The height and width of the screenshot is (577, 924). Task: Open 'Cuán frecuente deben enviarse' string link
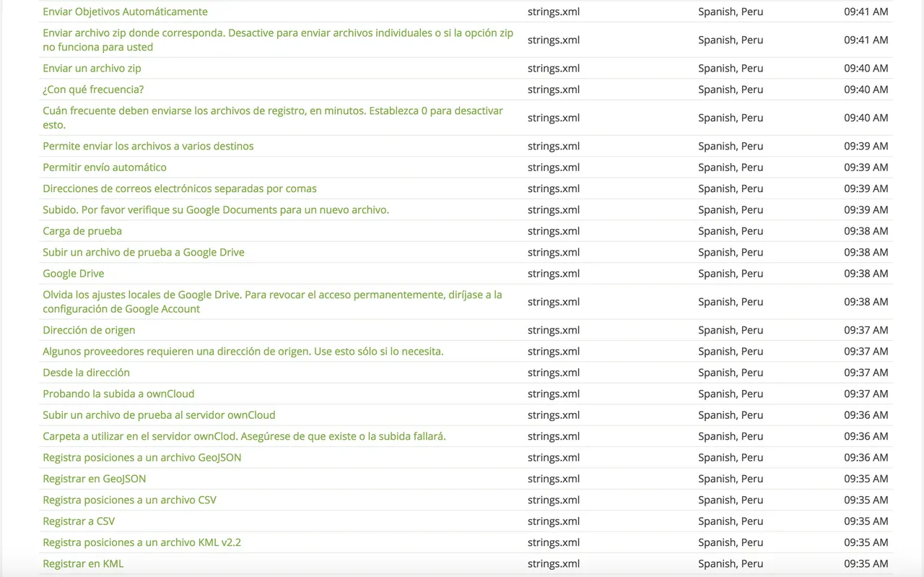[x=273, y=118]
